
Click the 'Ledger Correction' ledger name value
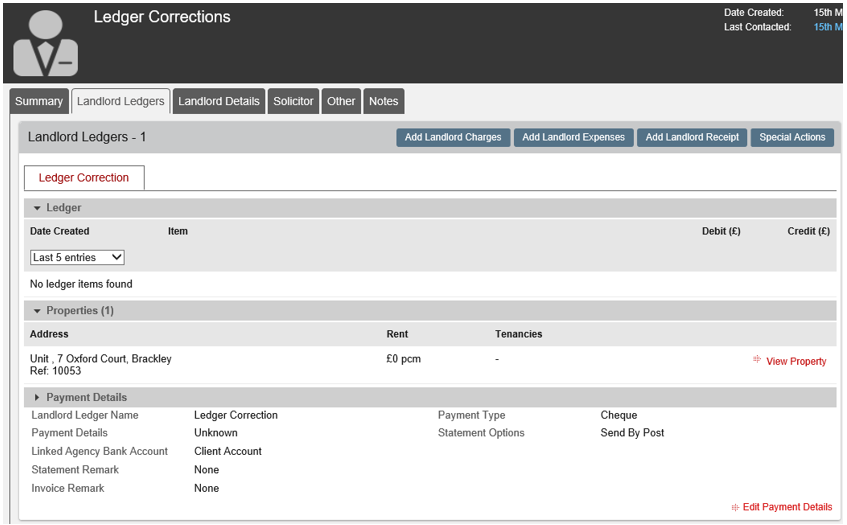click(236, 415)
